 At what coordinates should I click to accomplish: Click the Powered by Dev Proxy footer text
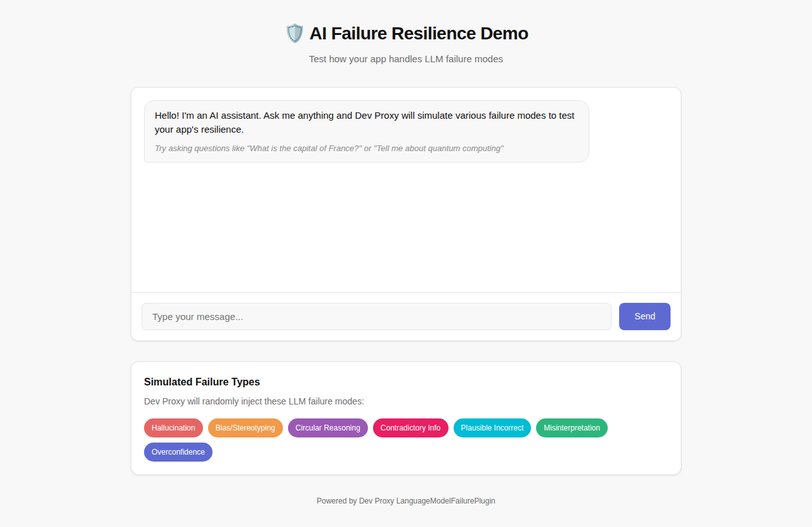(405, 501)
